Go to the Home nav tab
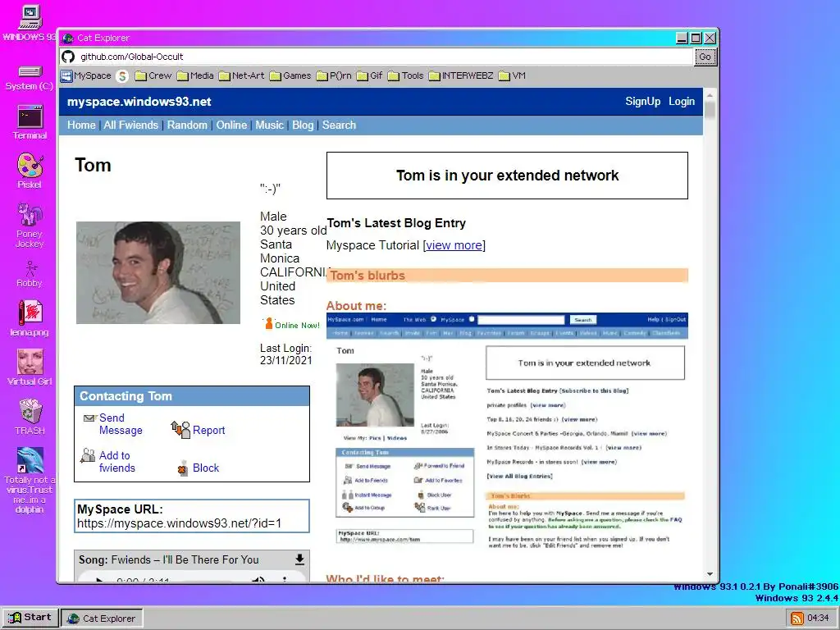This screenshot has height=630, width=840. click(x=81, y=125)
